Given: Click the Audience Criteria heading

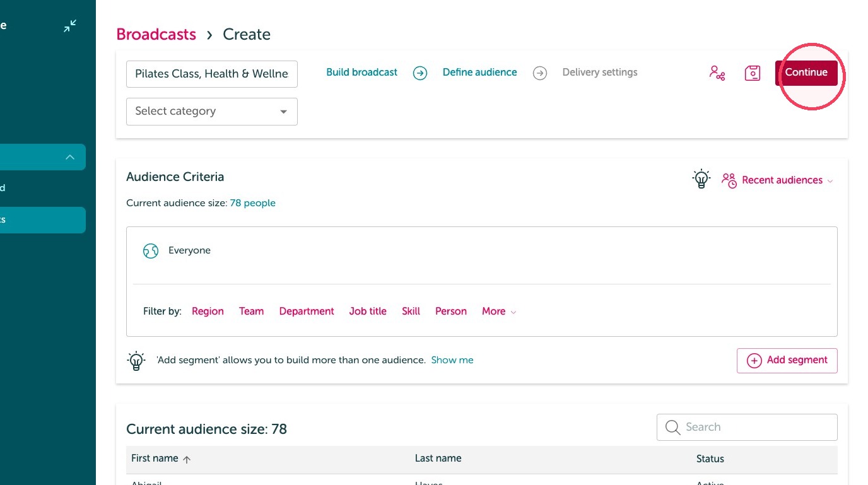Looking at the screenshot, I should [175, 177].
